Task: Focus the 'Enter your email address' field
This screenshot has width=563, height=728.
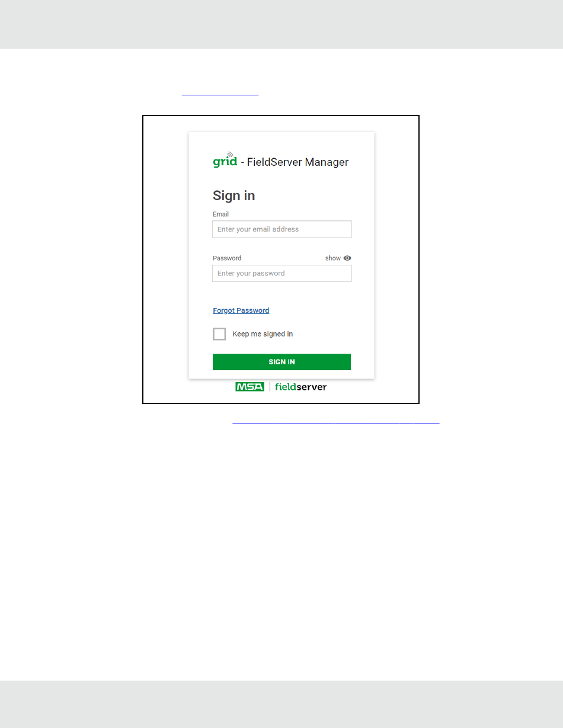Action: (x=282, y=229)
